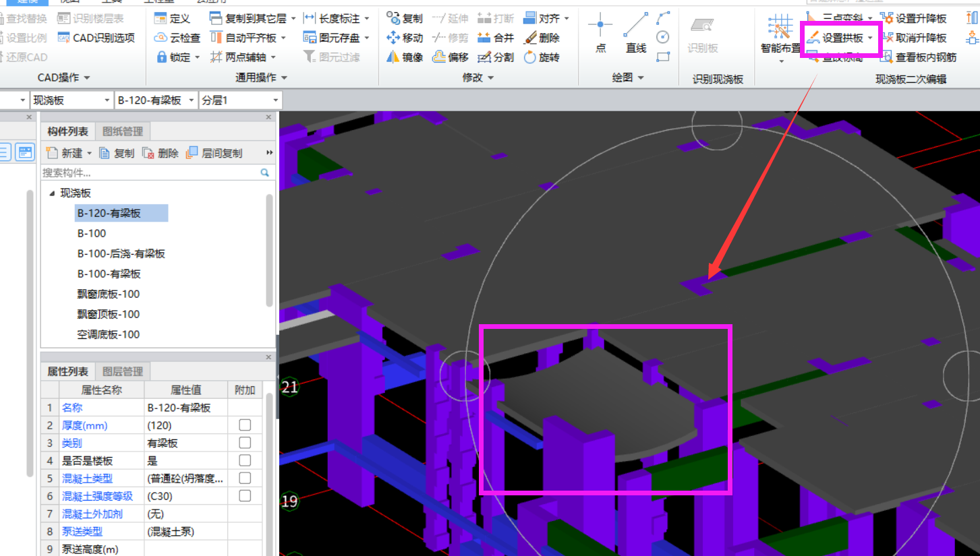Collapse the 现浇板 tree node

53,193
